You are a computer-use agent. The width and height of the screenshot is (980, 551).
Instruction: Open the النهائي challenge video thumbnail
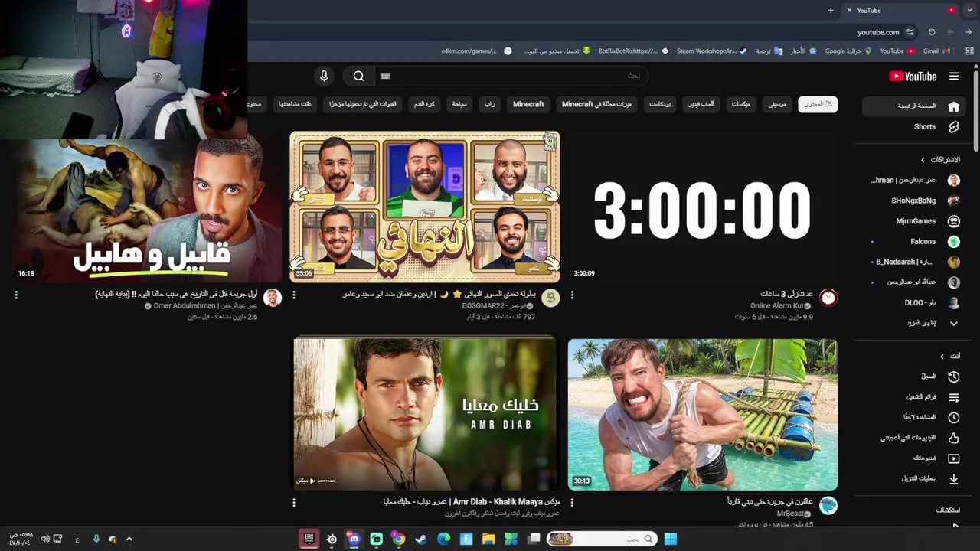pos(425,207)
